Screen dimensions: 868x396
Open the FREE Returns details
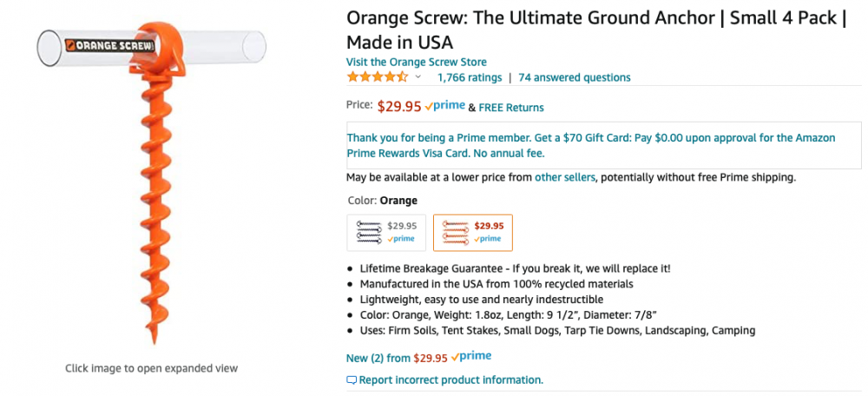(x=511, y=108)
